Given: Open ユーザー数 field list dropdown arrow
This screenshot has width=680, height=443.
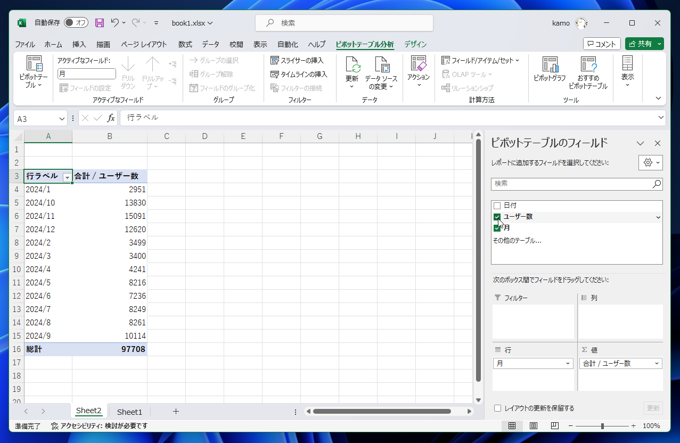Looking at the screenshot, I should [x=658, y=217].
